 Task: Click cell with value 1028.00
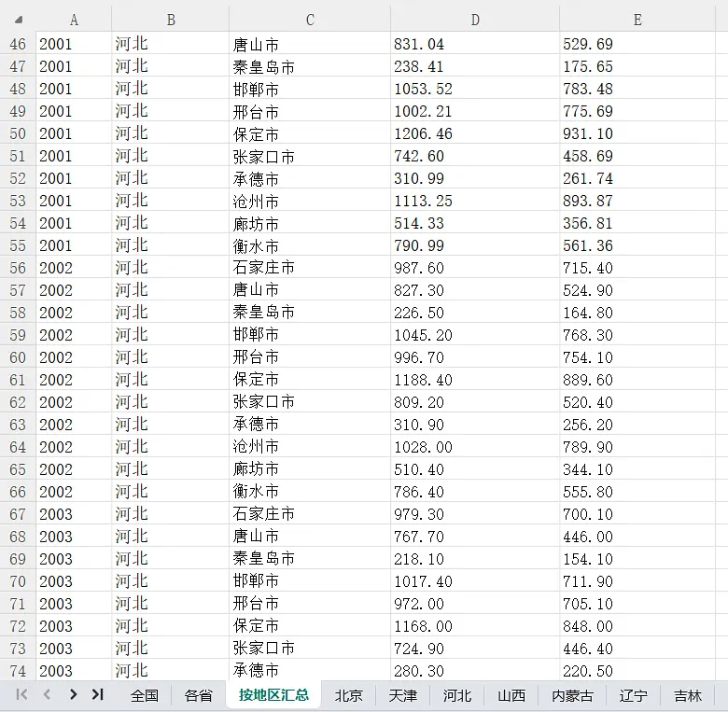[475, 447]
